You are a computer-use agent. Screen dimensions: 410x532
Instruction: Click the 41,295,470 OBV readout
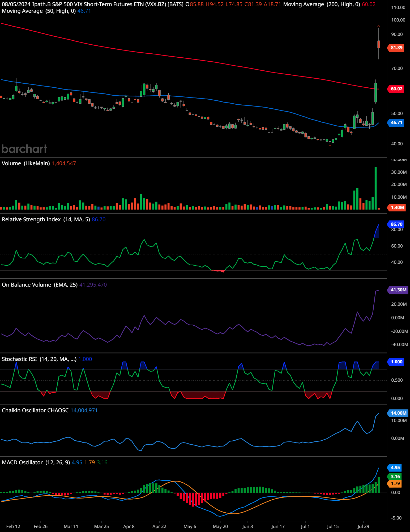tap(93, 285)
